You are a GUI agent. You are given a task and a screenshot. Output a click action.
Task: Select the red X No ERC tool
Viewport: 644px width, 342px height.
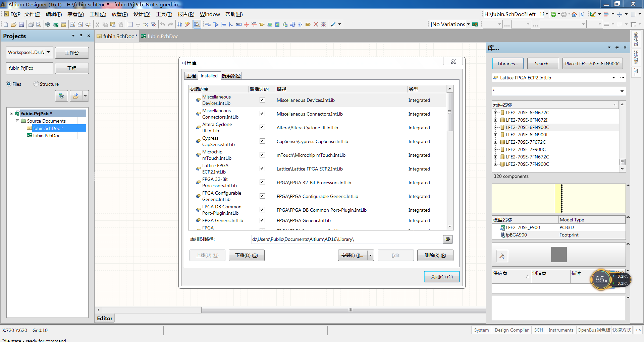pos(316,24)
